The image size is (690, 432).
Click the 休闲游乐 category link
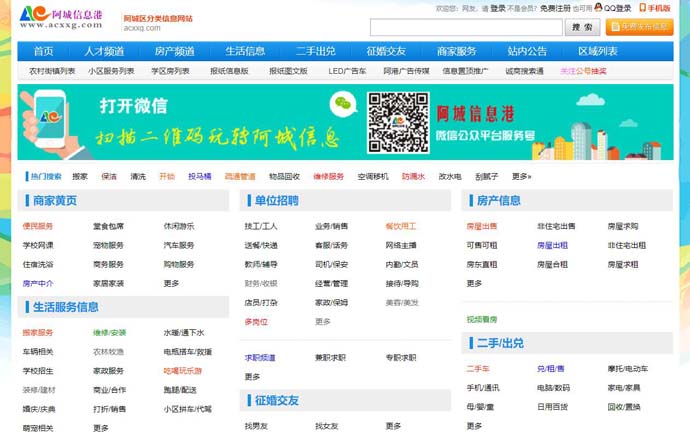pos(179,226)
